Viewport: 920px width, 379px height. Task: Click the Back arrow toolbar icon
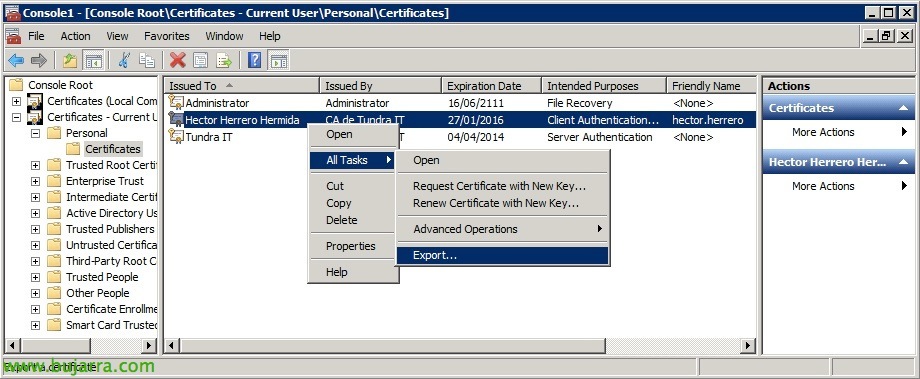[16, 60]
